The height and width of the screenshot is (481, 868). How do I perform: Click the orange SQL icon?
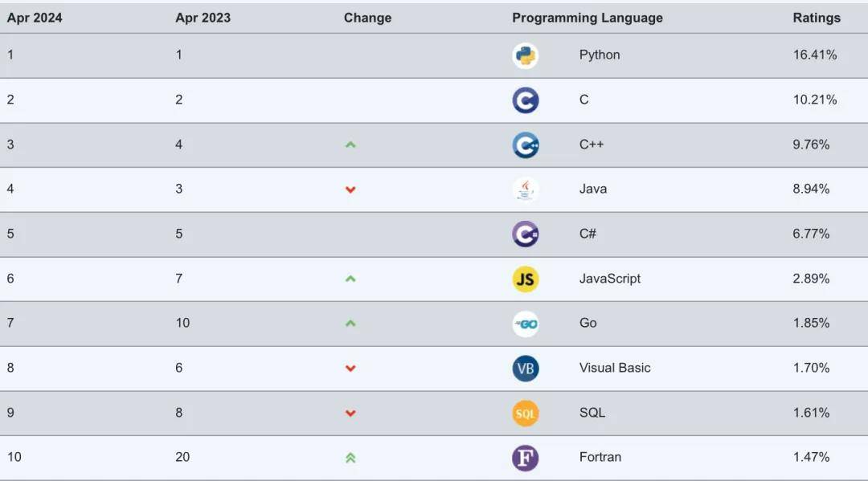coord(526,413)
